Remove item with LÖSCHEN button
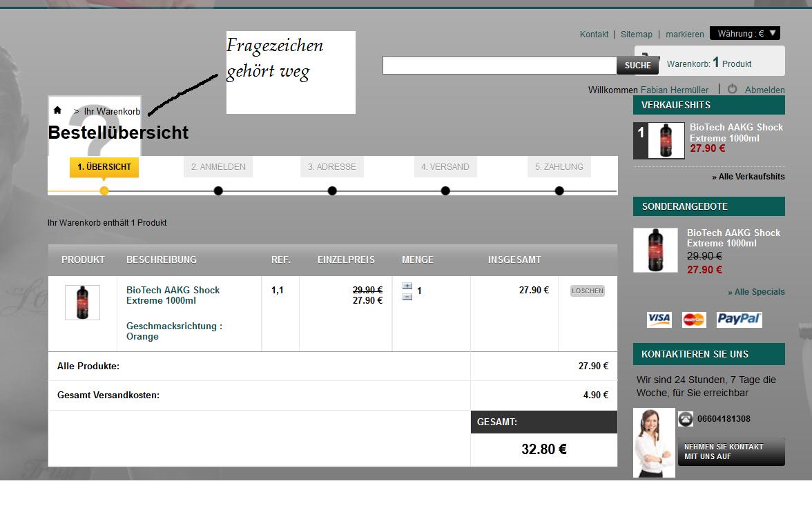 587,291
